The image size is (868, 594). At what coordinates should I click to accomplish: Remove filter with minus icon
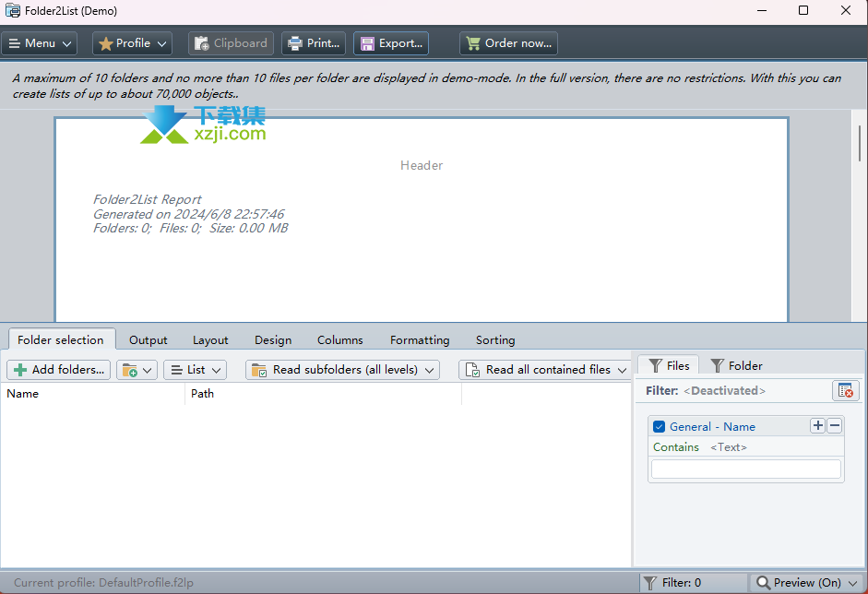coord(835,425)
